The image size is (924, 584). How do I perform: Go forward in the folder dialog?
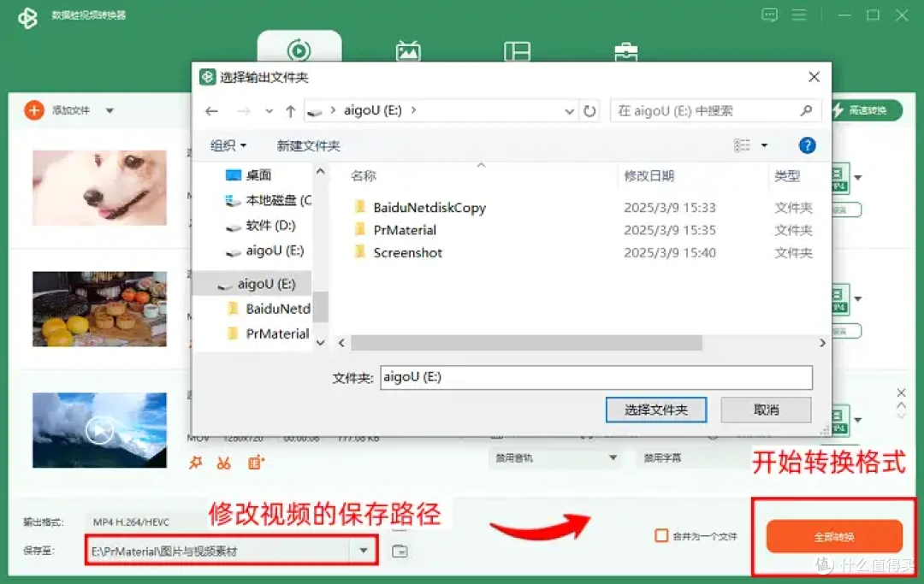point(243,110)
